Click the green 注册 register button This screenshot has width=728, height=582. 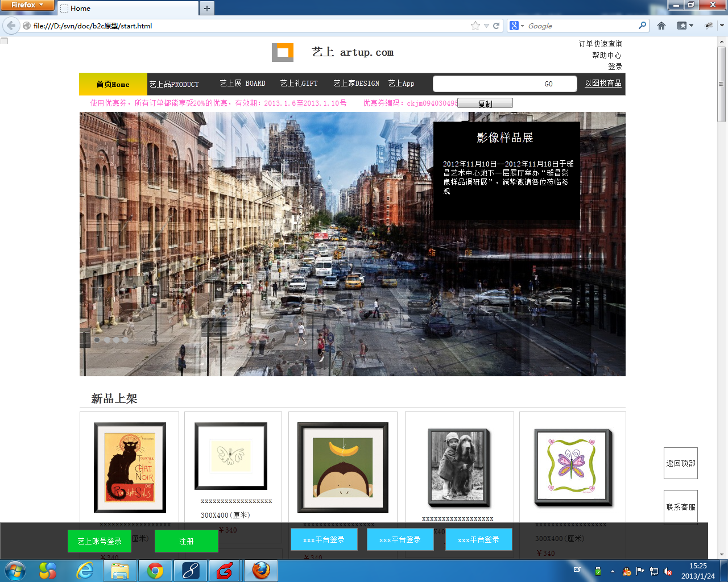[187, 541]
